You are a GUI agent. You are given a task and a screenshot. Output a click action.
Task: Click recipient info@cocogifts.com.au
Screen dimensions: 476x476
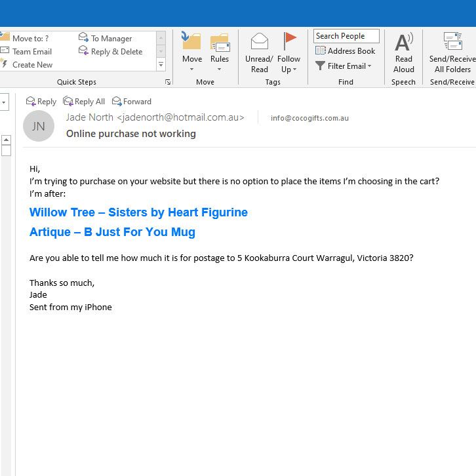pyautogui.click(x=309, y=118)
